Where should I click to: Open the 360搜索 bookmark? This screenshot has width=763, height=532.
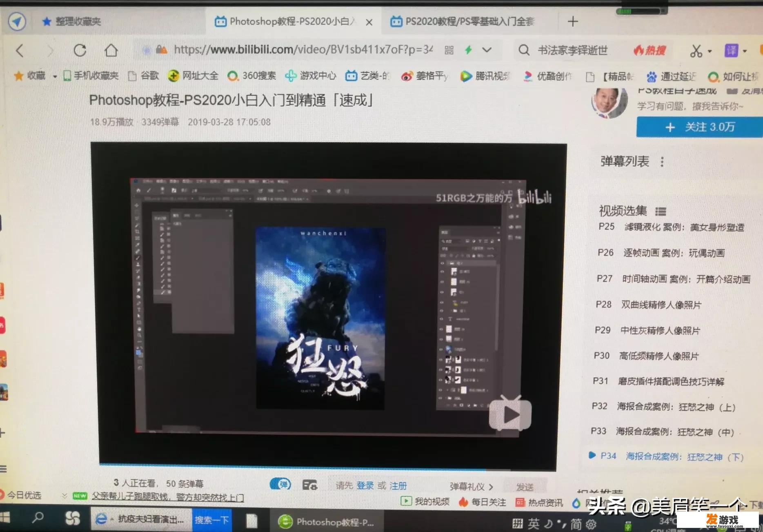pyautogui.click(x=252, y=76)
